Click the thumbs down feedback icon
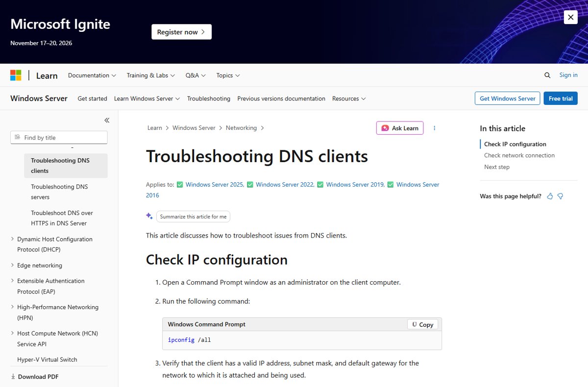The height and width of the screenshot is (387, 588). pyautogui.click(x=560, y=196)
